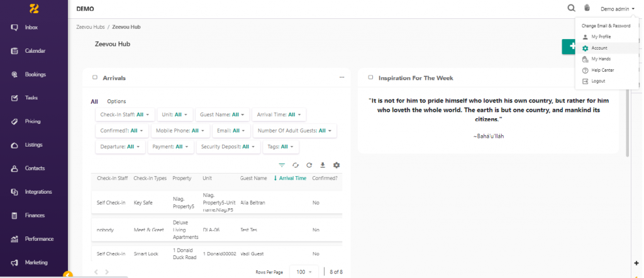The width and height of the screenshot is (644, 278).
Task: Open the Confirmed? filter dropdown
Action: (122, 131)
